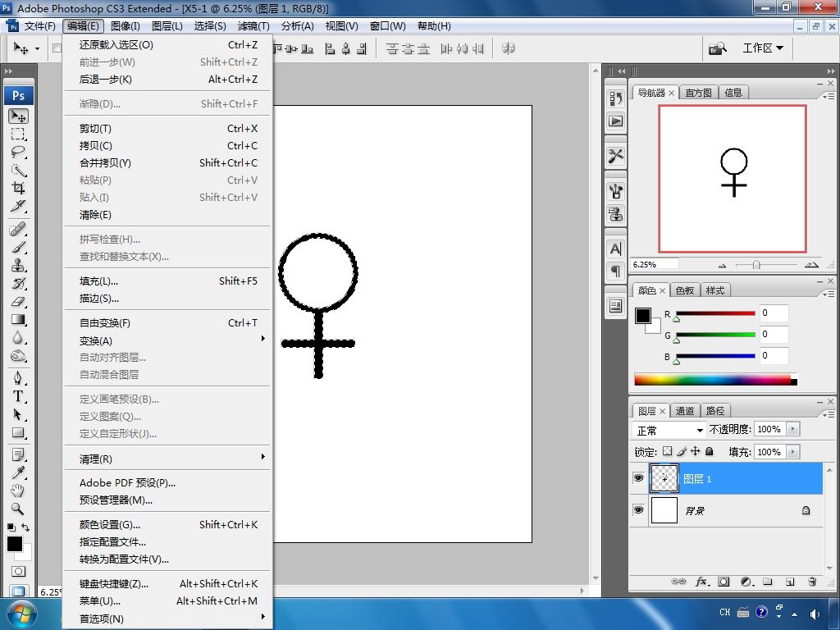The image size is (840, 630).
Task: Choose 后退一步(K) menu entry
Action: [x=167, y=80]
